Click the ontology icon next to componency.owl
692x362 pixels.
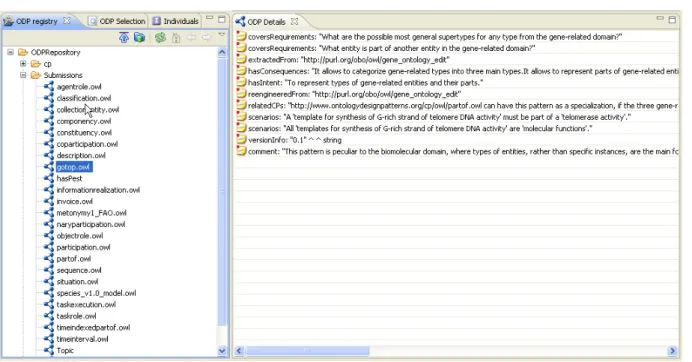(49, 121)
